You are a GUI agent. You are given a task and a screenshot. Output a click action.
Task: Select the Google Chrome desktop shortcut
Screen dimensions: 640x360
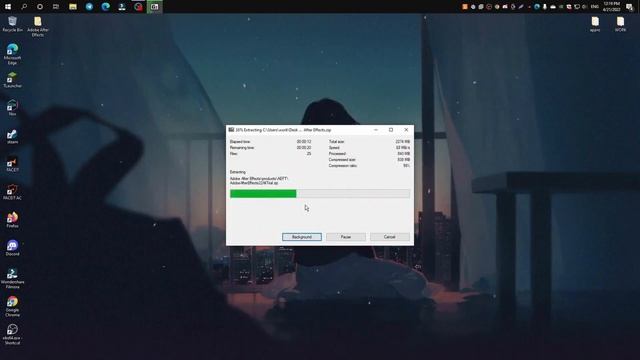[x=12, y=307]
